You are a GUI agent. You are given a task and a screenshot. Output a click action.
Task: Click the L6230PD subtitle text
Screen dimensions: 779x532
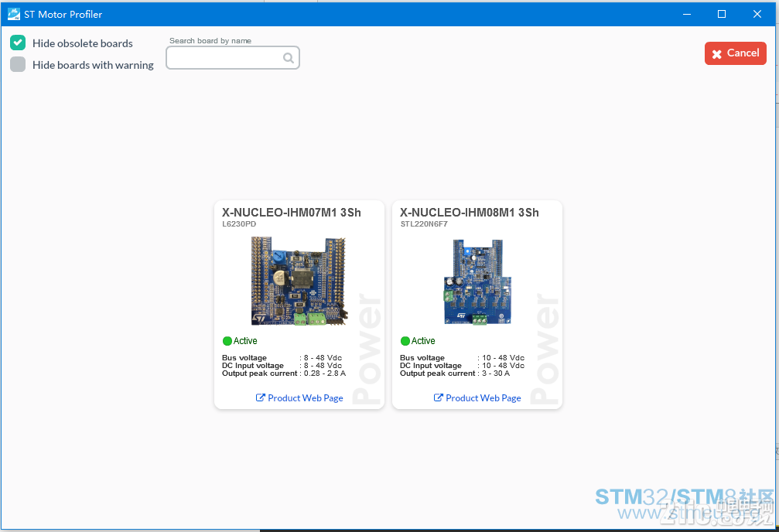(239, 224)
